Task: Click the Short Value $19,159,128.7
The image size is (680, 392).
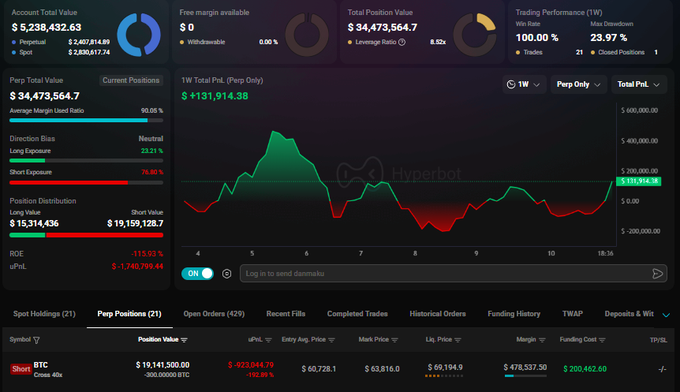Action: pyautogui.click(x=135, y=224)
